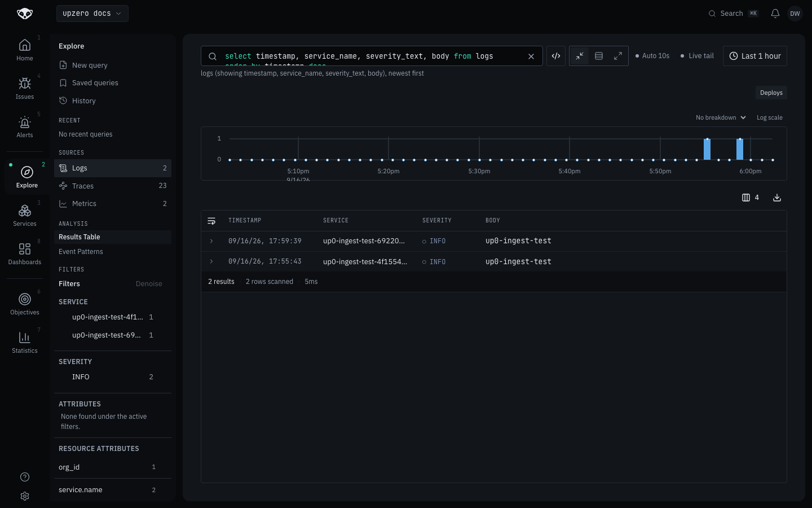
Task: Open notifications bell icon
Action: click(775, 14)
